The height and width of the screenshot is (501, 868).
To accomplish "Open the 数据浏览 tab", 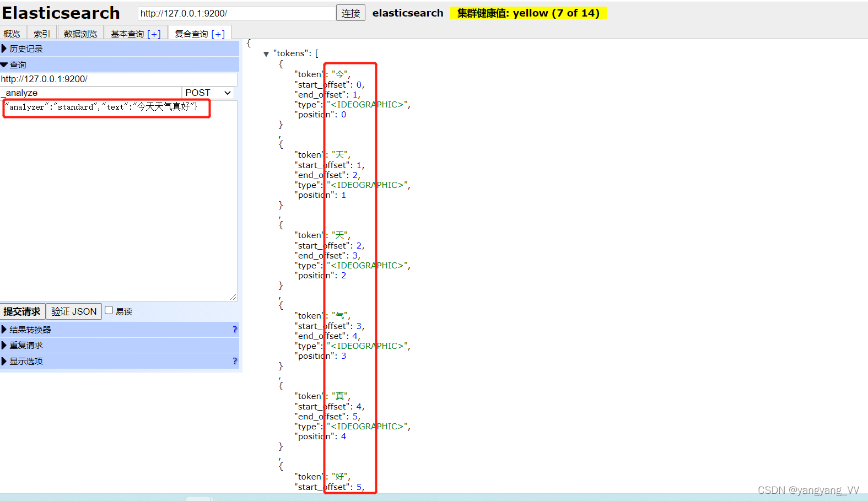I will pos(80,34).
